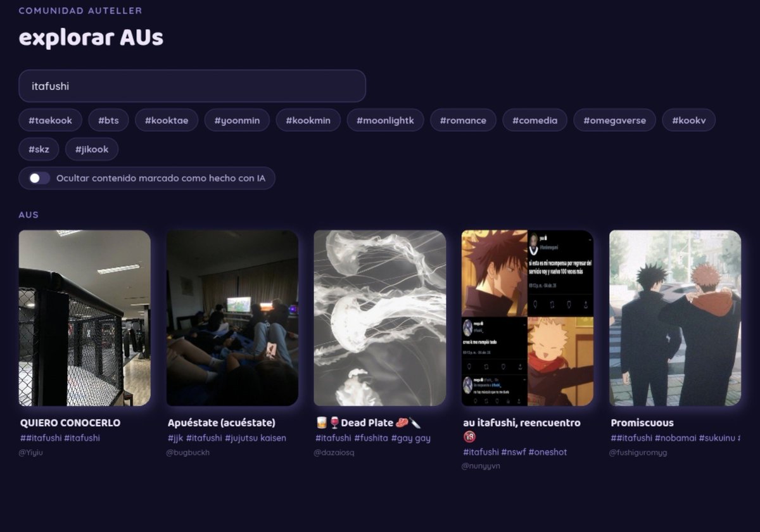
Task: Visit author @fushiguromyg profile
Action: click(638, 452)
